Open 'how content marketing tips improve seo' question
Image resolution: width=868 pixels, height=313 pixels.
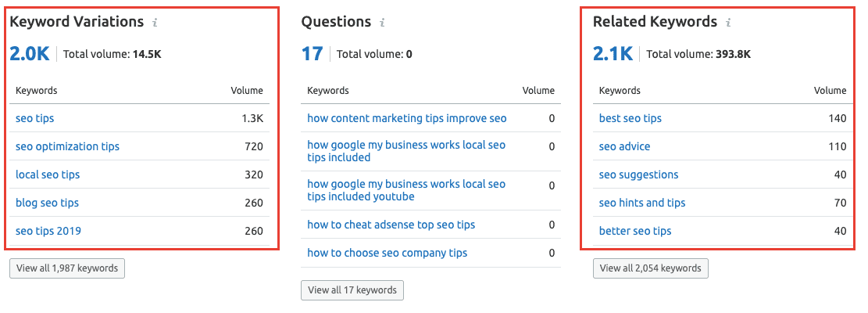point(407,118)
